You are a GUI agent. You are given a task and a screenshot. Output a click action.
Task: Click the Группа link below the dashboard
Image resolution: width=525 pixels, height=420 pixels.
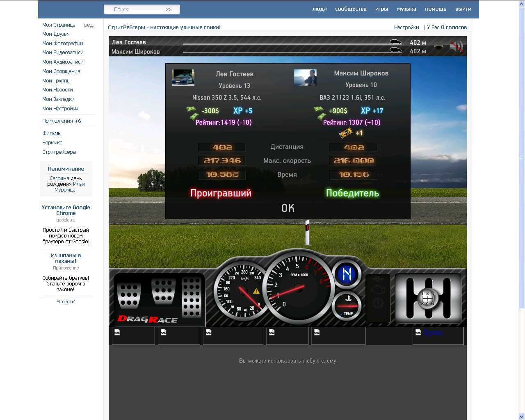point(432,333)
